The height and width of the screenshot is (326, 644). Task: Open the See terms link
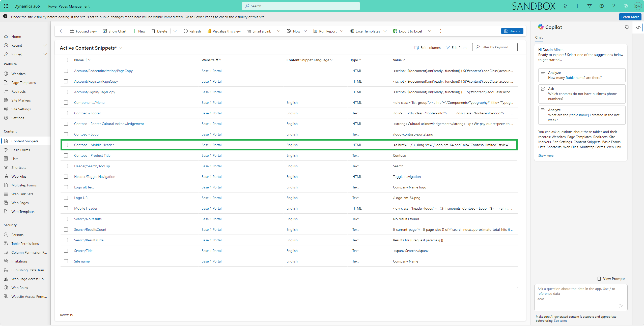[x=560, y=321]
